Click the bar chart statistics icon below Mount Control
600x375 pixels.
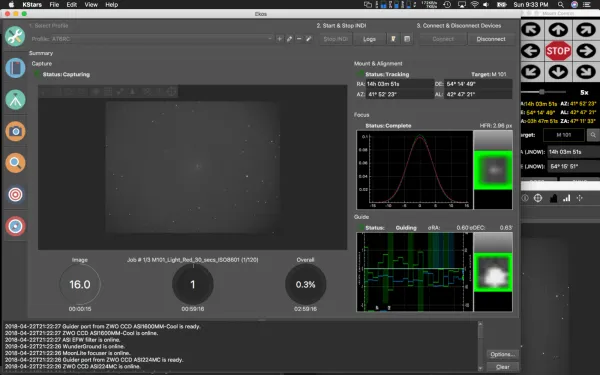click(566, 198)
